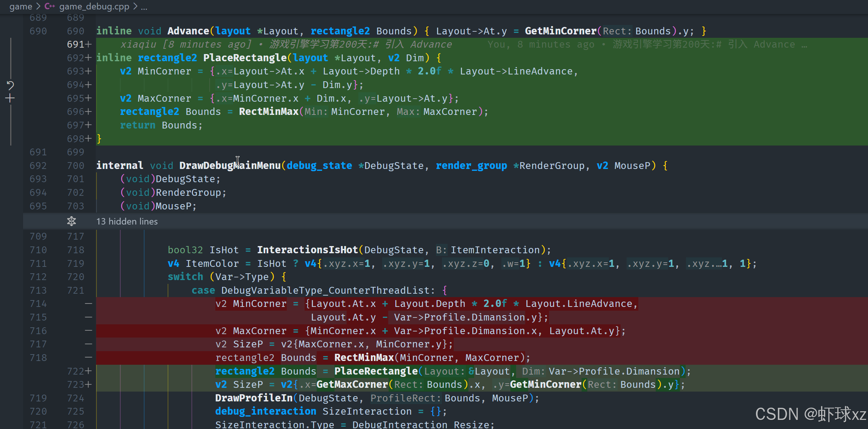The width and height of the screenshot is (868, 429).
Task: Click the revert block arrow in gutter
Action: pyautogui.click(x=10, y=85)
